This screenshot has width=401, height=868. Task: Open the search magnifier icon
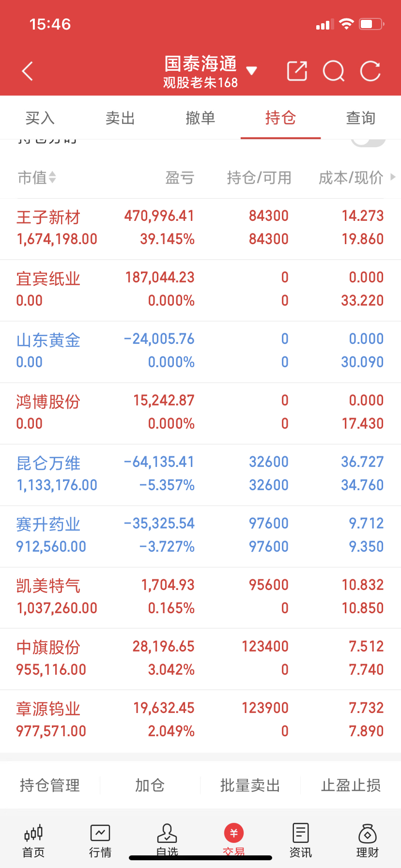334,71
